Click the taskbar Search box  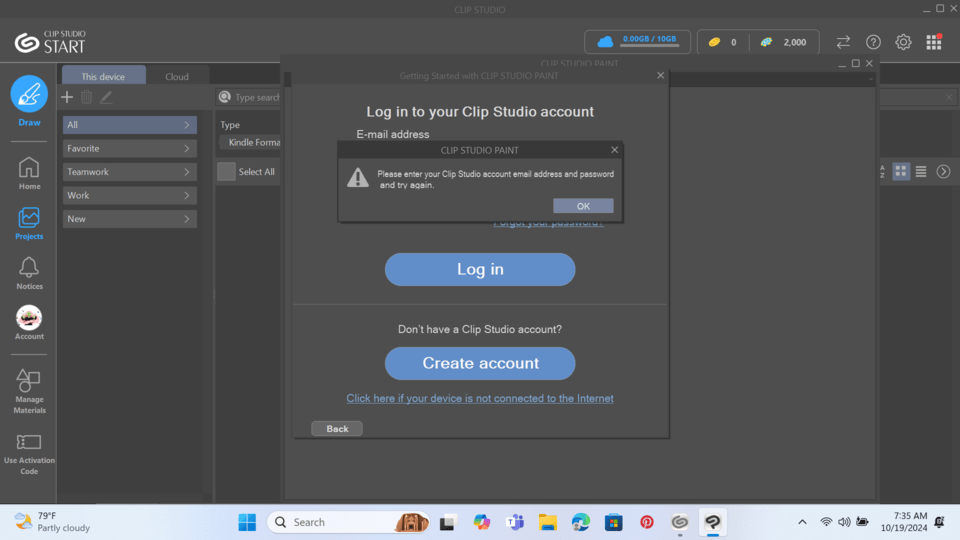click(x=348, y=522)
